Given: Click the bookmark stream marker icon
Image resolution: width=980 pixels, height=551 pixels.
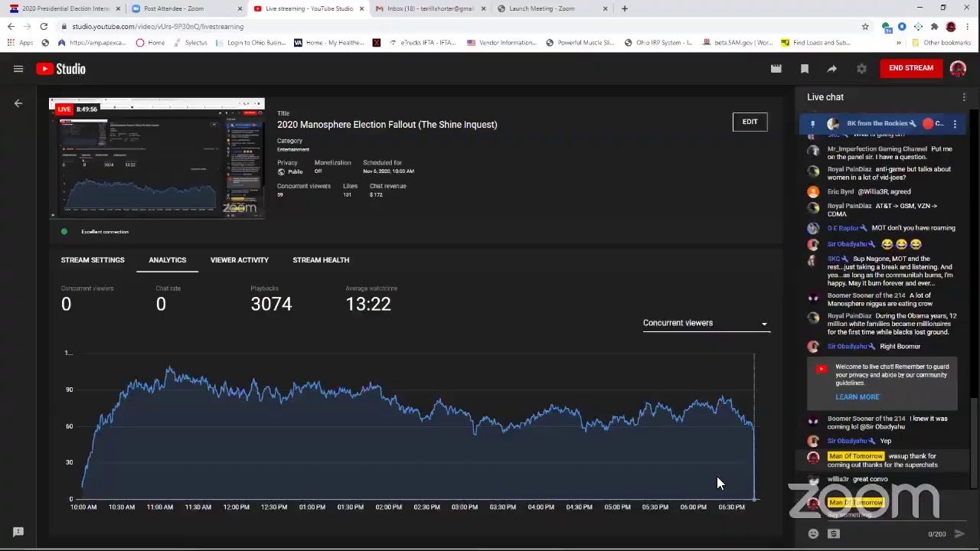Looking at the screenshot, I should [805, 69].
